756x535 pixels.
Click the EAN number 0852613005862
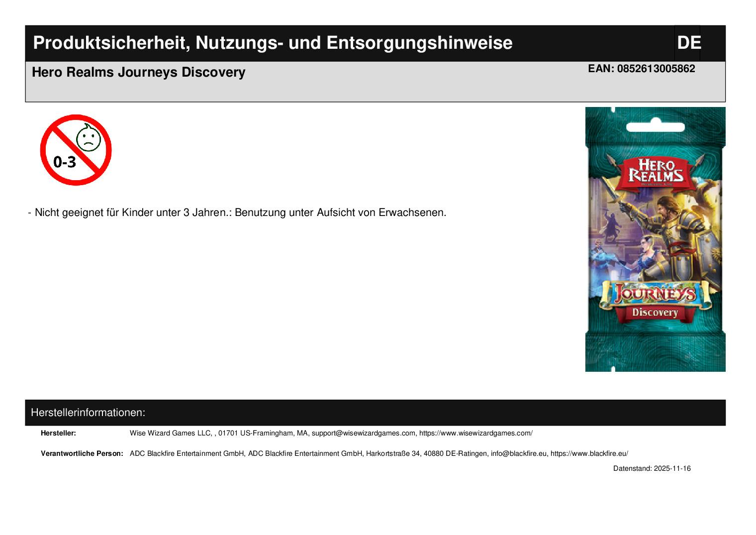656,69
